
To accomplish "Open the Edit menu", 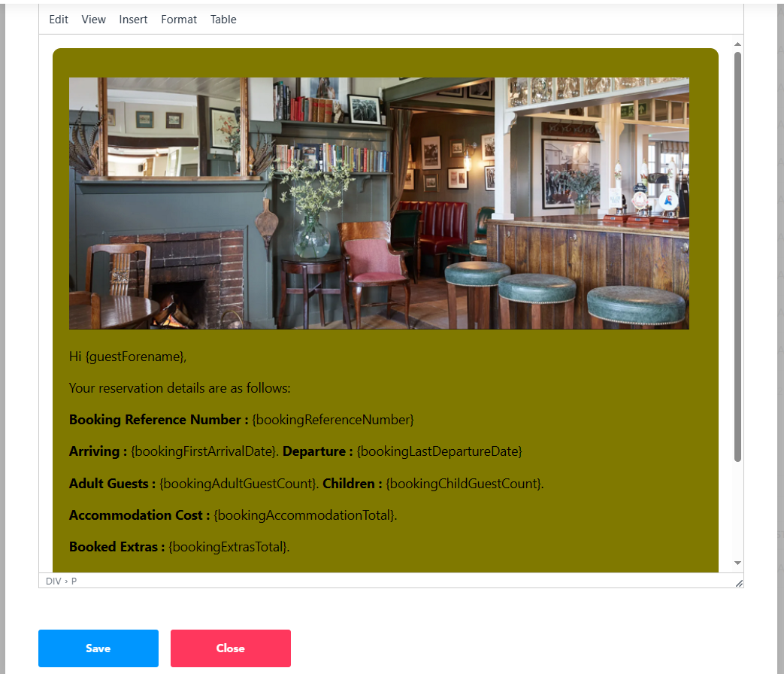I will (x=59, y=20).
